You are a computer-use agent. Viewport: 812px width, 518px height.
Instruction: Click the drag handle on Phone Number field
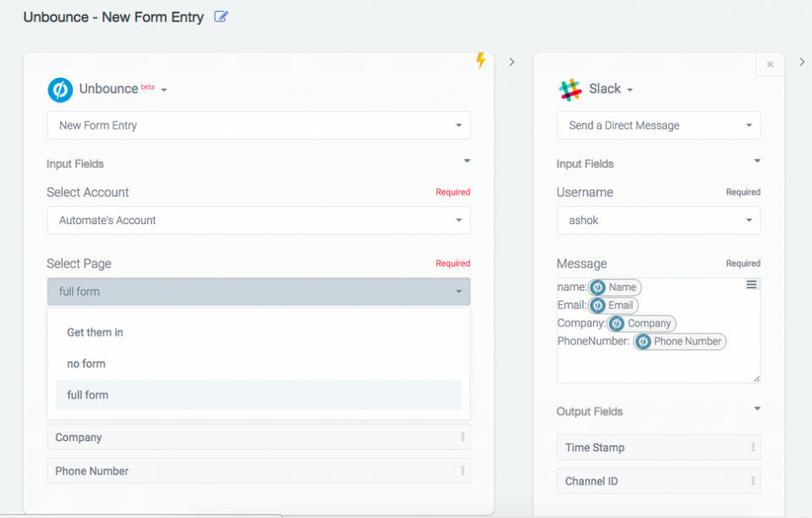pyautogui.click(x=463, y=471)
